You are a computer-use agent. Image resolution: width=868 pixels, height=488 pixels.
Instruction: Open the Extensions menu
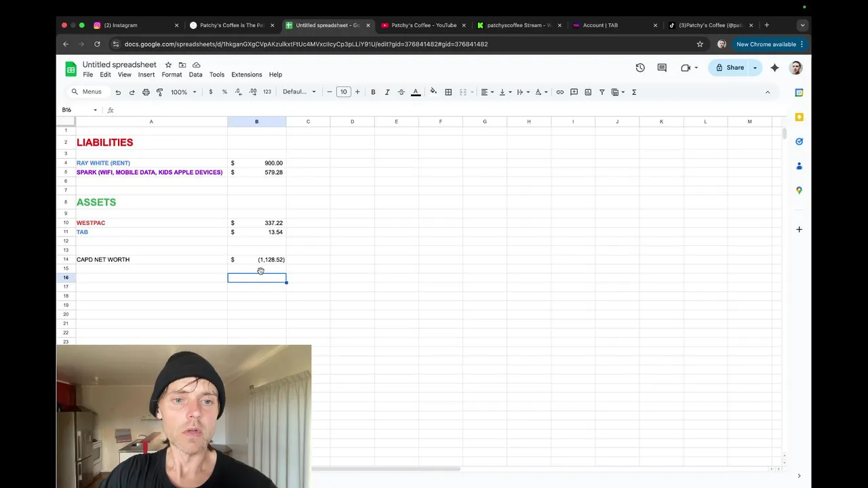coord(247,75)
